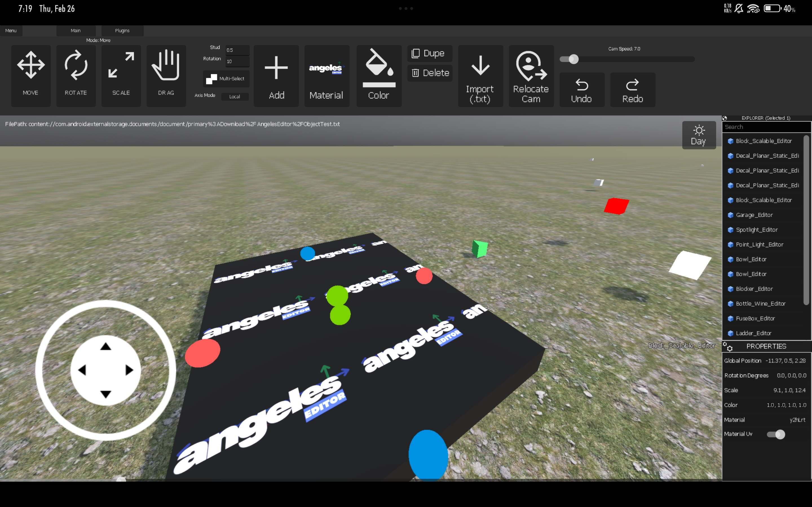Image resolution: width=812 pixels, height=507 pixels.
Task: Click the Add plus icon
Action: (x=276, y=68)
